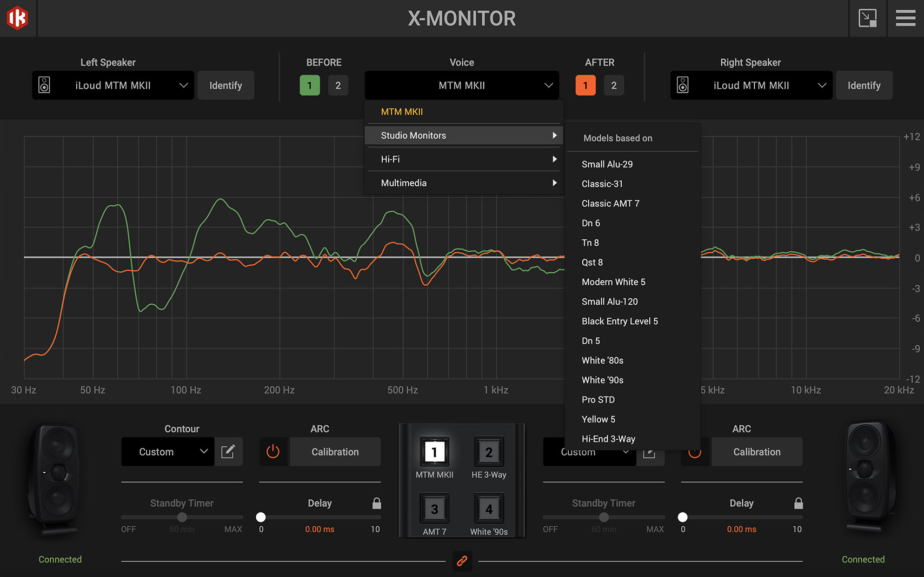Toggle BEFORE curve 1 green button
The height and width of the screenshot is (577, 924).
click(x=309, y=85)
